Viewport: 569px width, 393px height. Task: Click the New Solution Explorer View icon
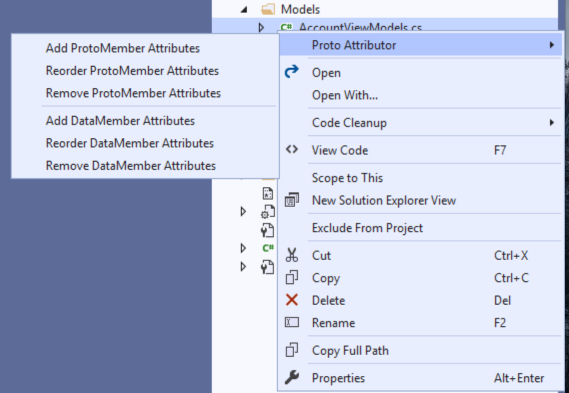[x=292, y=200]
